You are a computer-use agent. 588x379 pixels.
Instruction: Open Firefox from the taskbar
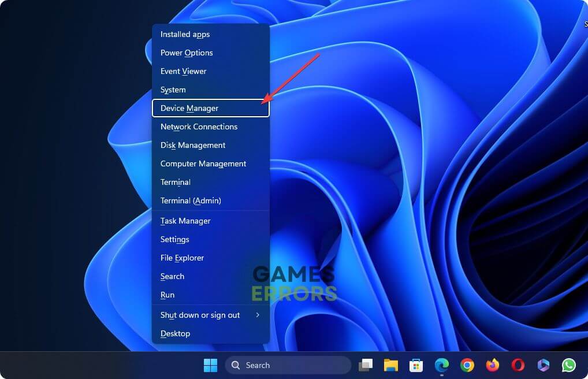[493, 365]
